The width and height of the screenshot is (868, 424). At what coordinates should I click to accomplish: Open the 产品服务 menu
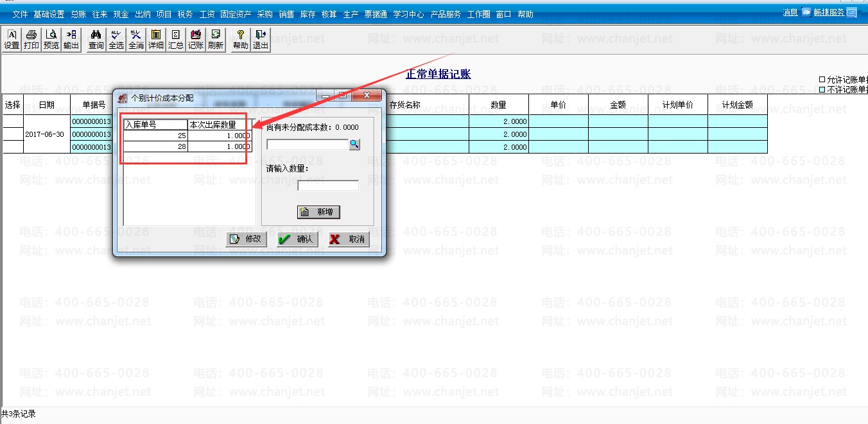click(446, 14)
